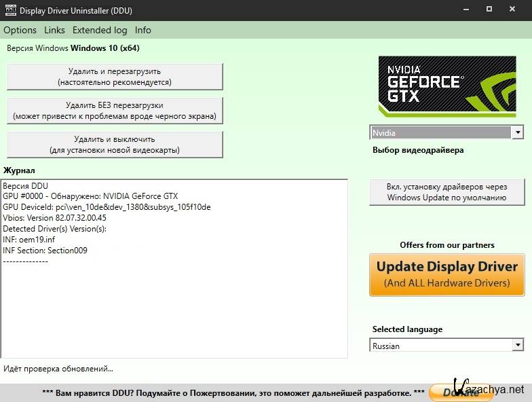Select the GPU DeviceId line in the journal

[107, 207]
